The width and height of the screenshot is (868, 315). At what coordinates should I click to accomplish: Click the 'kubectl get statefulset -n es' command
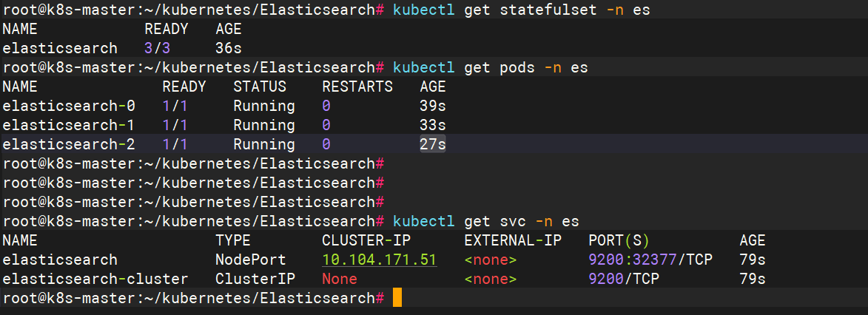click(521, 10)
